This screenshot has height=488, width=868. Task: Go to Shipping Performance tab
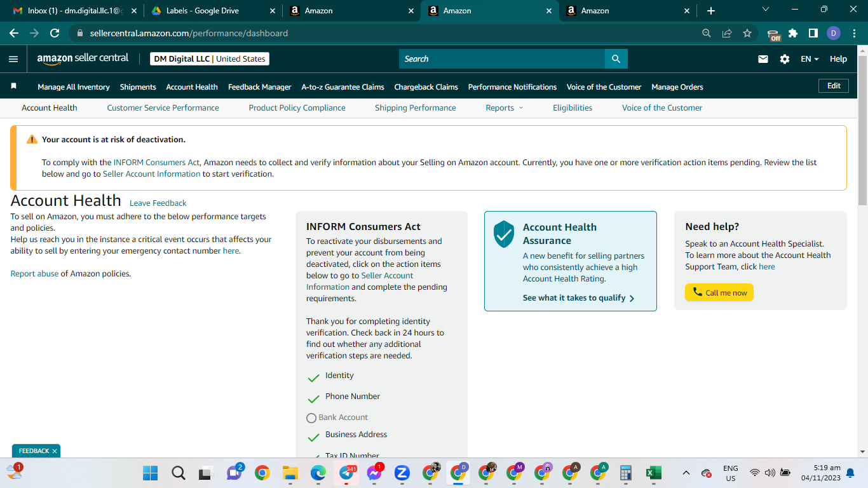416,108
